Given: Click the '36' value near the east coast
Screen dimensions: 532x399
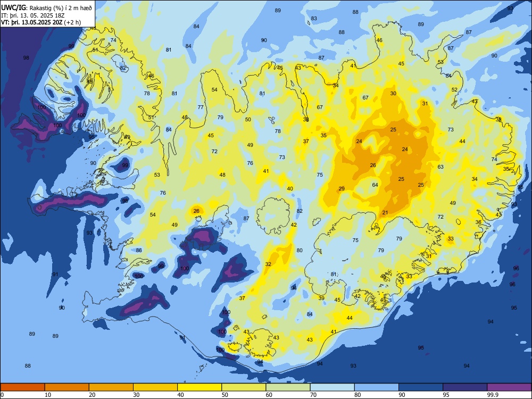Looking at the screenshot, I should tap(478, 222).
